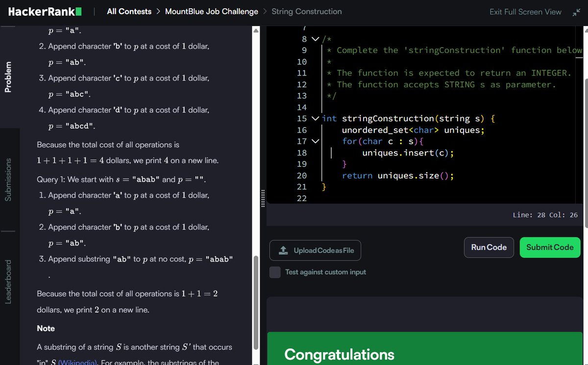Screen dimensions: 588x365
Task: Switch to the Submissions side tab
Action: click(x=8, y=180)
